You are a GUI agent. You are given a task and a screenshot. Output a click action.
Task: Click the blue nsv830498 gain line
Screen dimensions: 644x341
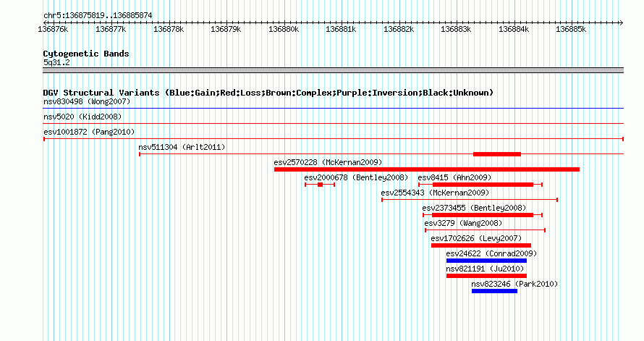(333, 109)
